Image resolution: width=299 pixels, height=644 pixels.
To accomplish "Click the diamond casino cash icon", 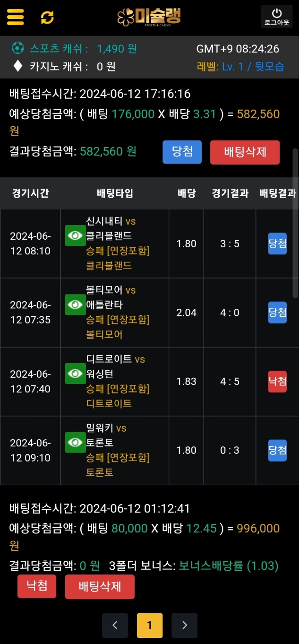I will point(17,66).
